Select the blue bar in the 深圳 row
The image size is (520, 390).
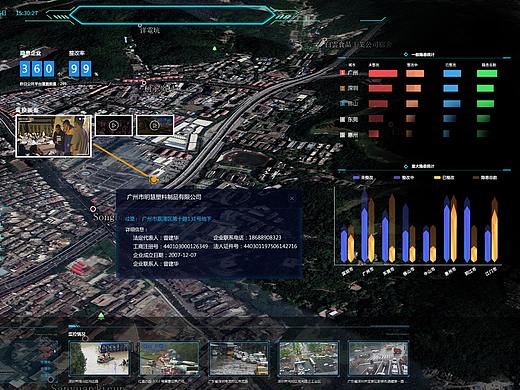pos(451,88)
